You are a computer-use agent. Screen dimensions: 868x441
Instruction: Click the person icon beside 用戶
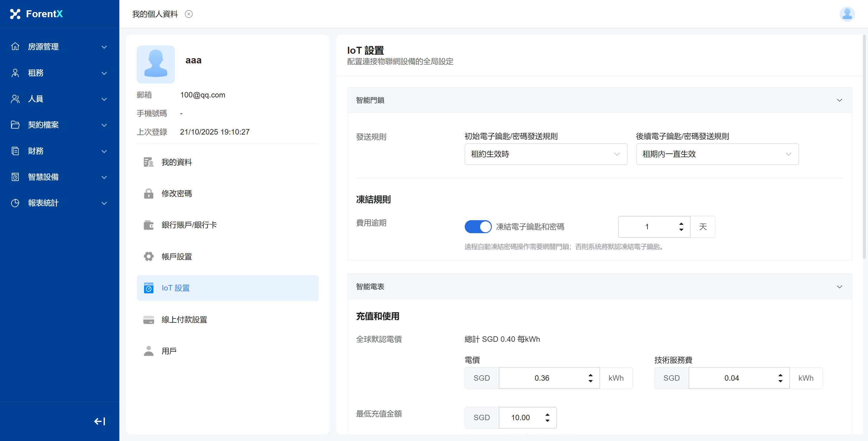(149, 351)
